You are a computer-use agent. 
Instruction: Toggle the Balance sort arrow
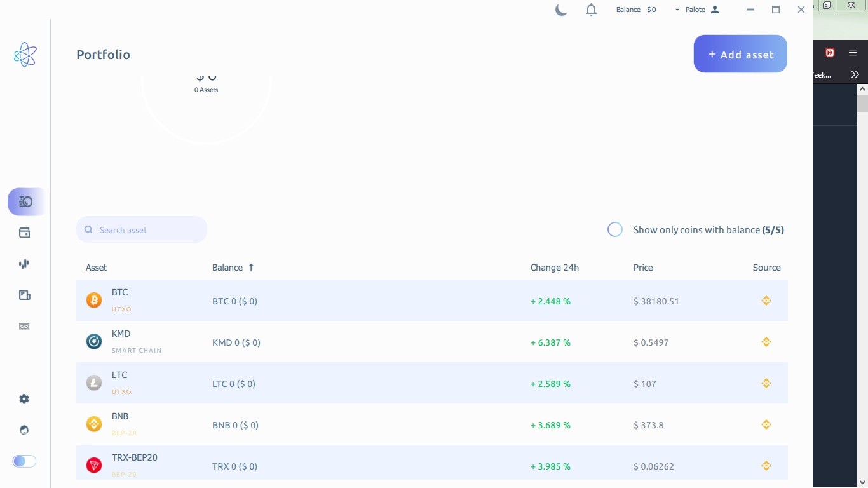click(x=251, y=268)
